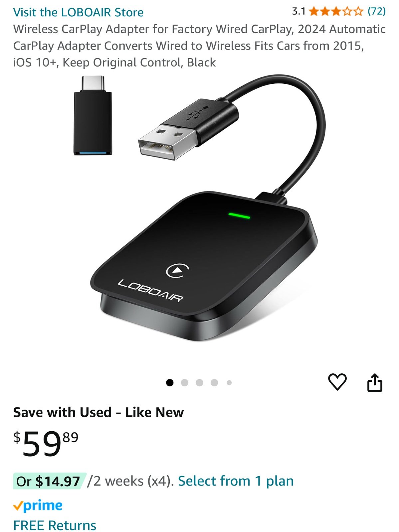Open the Wireless CarPlay Adapter product title
Screen dimensions: 399x532
point(199,46)
